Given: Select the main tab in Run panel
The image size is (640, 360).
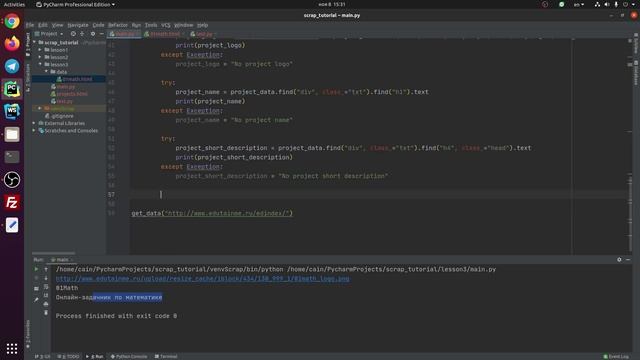Looking at the screenshot, I should pyautogui.click(x=62, y=260).
